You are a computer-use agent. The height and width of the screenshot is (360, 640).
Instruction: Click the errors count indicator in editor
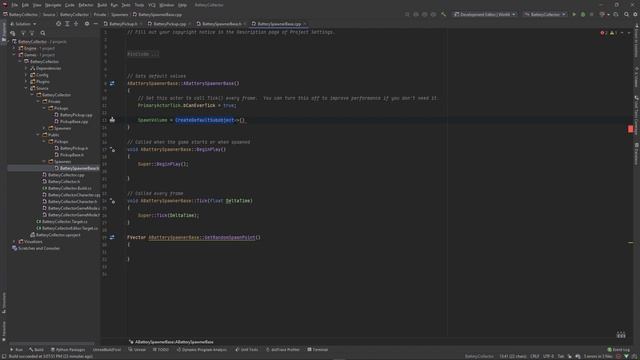(604, 33)
